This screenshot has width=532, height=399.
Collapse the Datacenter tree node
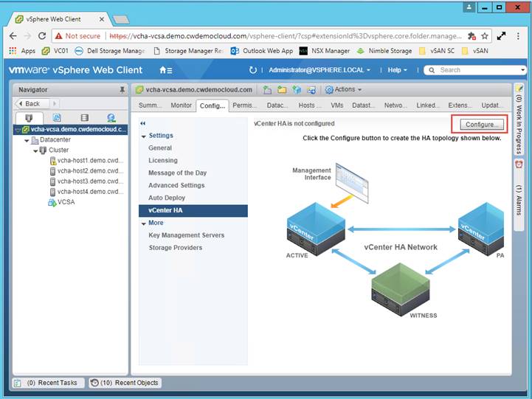click(x=27, y=140)
